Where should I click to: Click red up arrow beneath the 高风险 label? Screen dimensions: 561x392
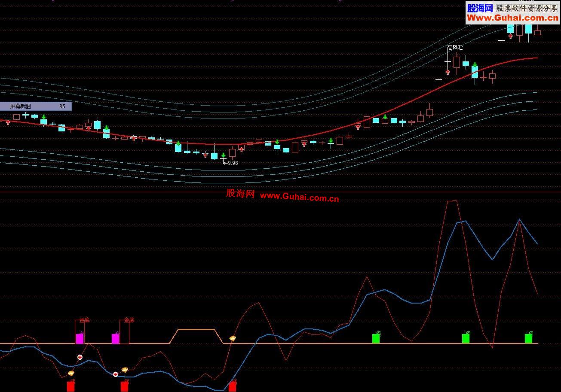point(448,72)
